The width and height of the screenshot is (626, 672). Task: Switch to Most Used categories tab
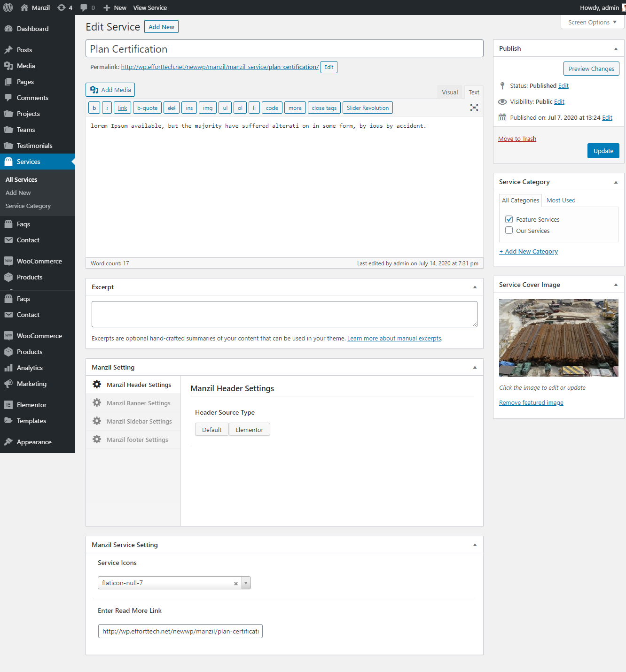coord(561,201)
